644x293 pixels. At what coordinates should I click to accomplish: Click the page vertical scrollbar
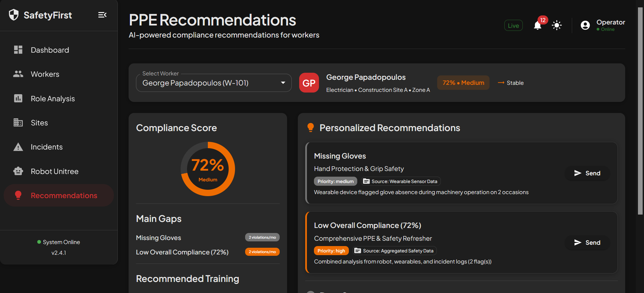(x=640, y=111)
